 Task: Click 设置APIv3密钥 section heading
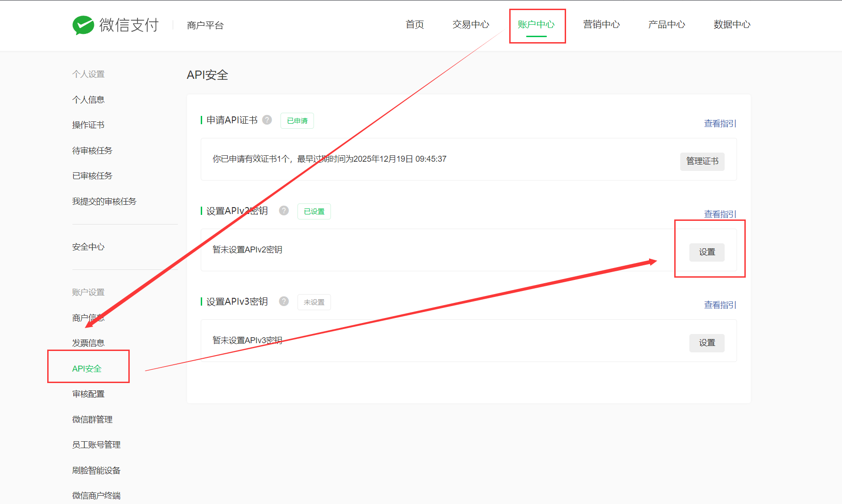tap(237, 301)
